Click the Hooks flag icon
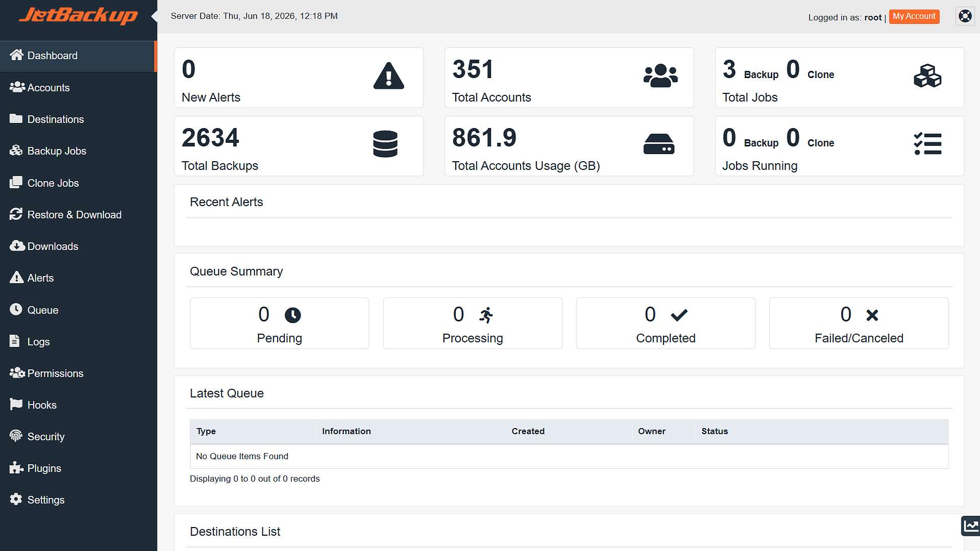 [x=16, y=405]
